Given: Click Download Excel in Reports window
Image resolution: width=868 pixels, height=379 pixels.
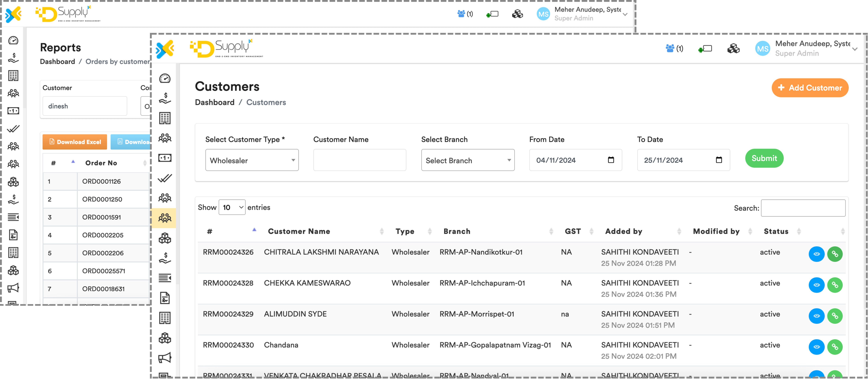Looking at the screenshot, I should [74, 142].
